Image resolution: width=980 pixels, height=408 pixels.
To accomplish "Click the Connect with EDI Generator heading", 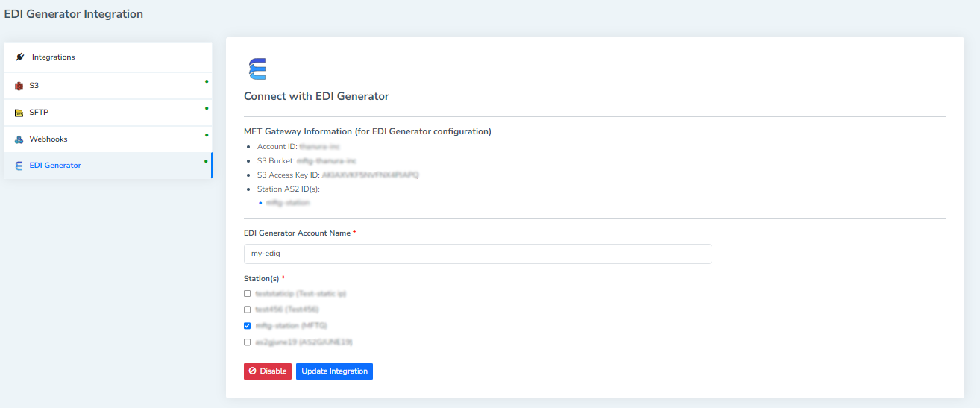I will click(316, 96).
